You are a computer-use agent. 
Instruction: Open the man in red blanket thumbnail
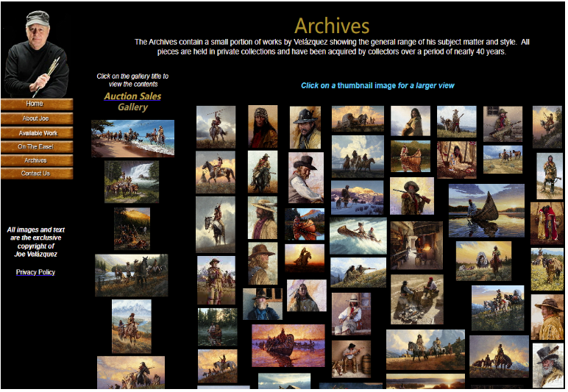point(547,223)
